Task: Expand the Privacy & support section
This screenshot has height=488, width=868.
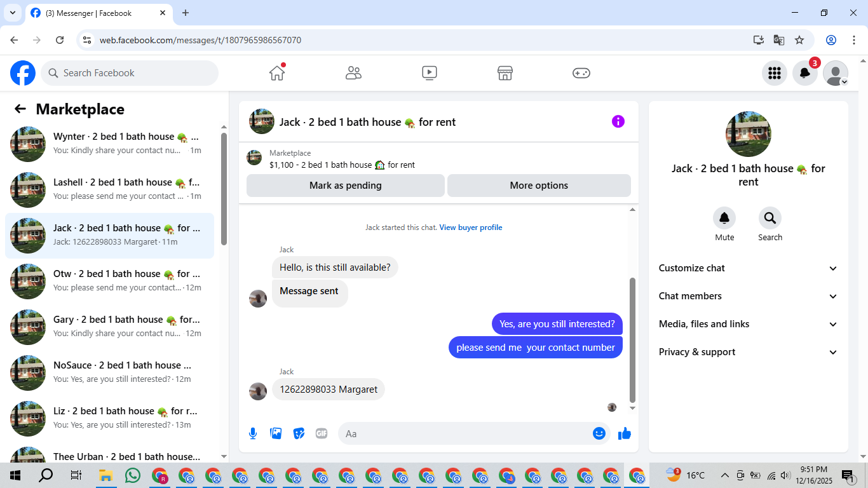Action: pos(749,352)
